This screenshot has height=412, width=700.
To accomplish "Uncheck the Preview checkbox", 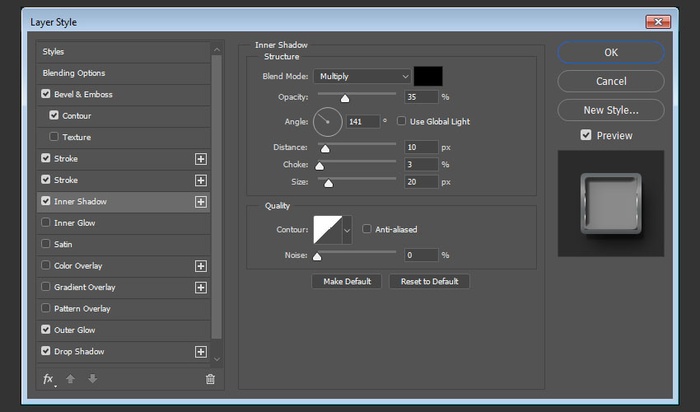I will click(x=586, y=135).
